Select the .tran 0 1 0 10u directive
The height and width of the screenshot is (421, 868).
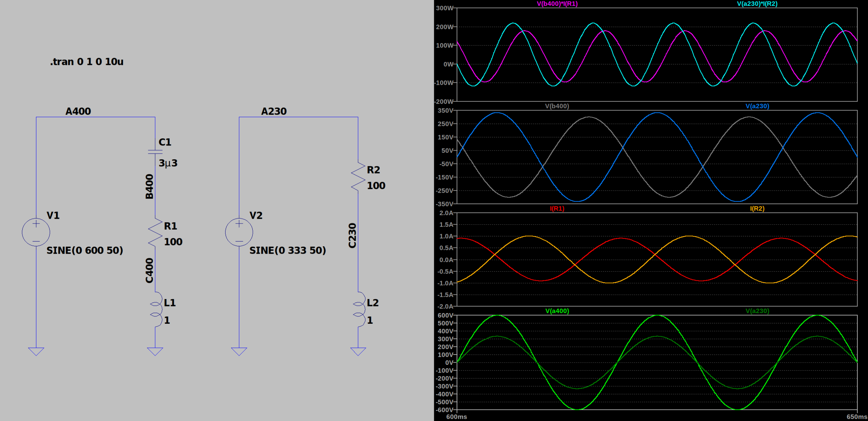point(86,62)
